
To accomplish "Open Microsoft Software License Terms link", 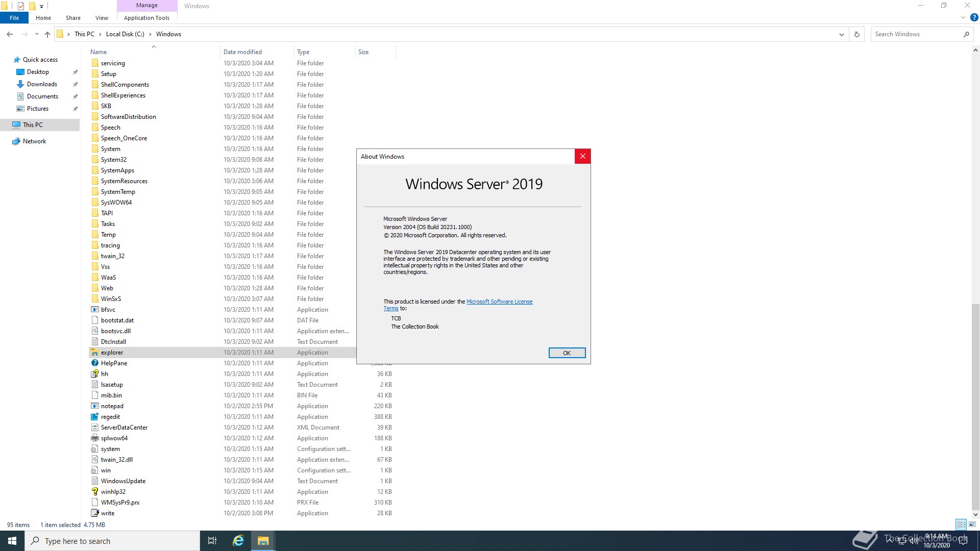I will point(499,302).
